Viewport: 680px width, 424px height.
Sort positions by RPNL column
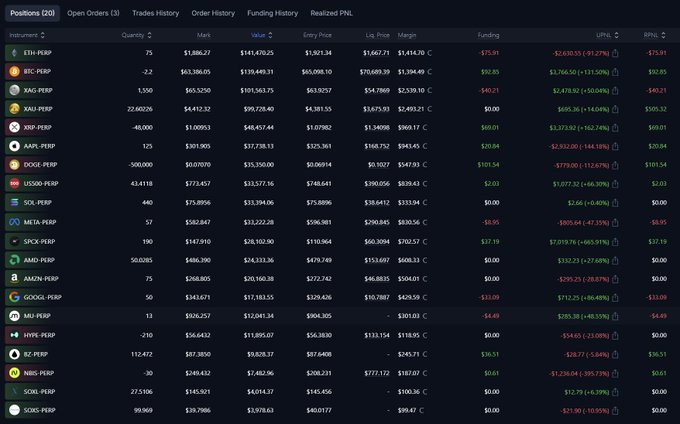[654, 35]
